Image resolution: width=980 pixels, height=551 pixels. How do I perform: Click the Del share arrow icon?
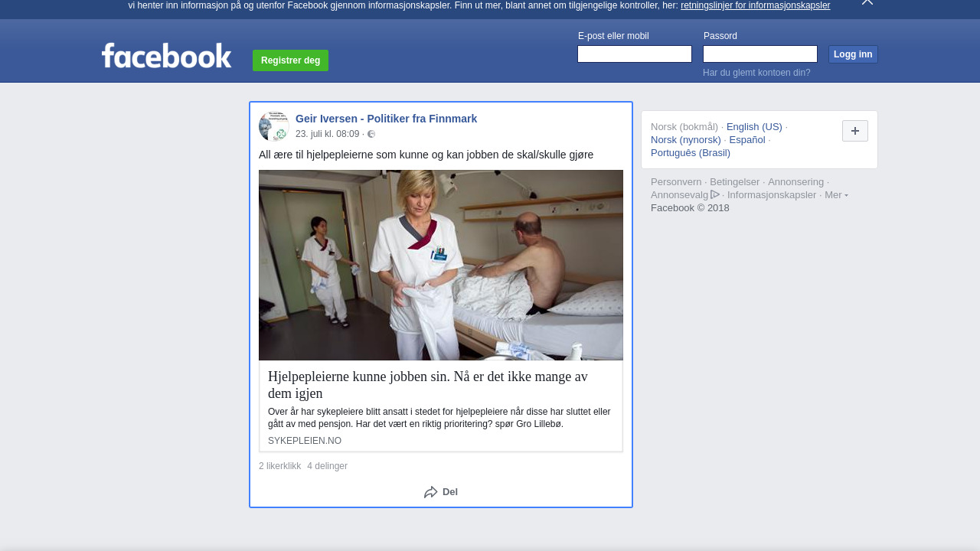coord(431,492)
